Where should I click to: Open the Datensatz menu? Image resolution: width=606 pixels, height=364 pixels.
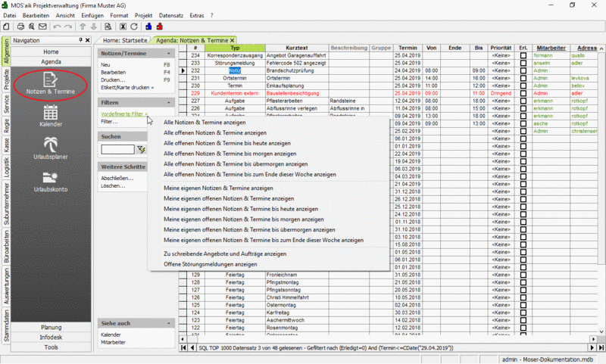[x=171, y=15]
